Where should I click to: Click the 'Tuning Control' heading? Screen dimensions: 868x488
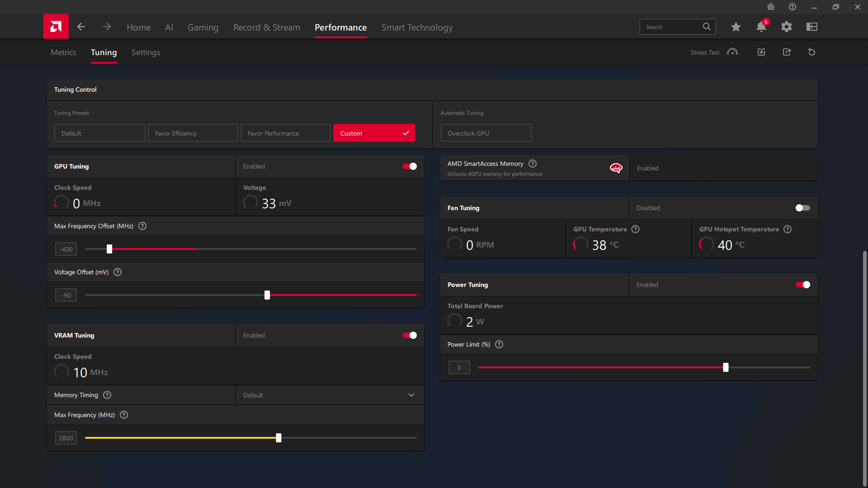pyautogui.click(x=75, y=89)
